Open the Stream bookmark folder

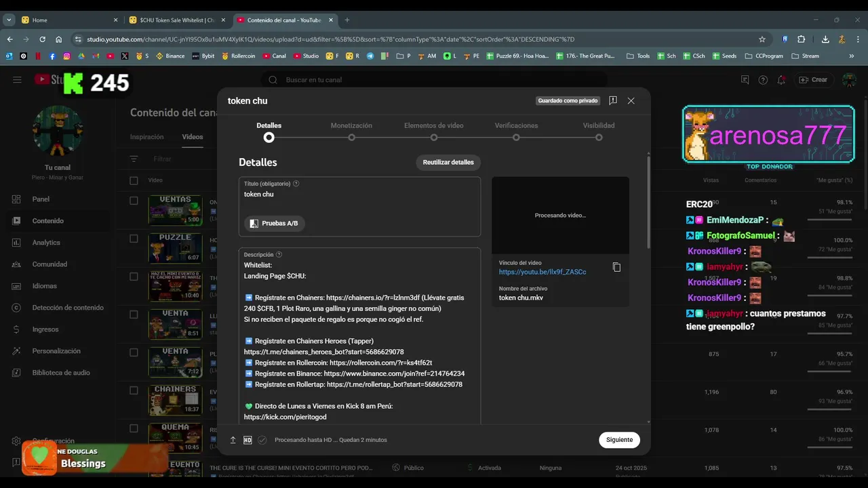tap(805, 56)
